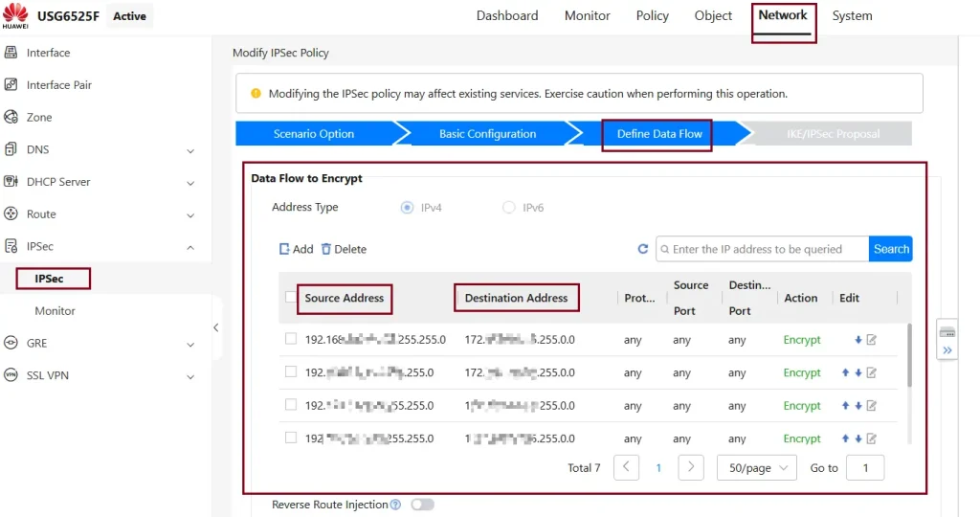This screenshot has width=980, height=517.
Task: Expand the GRE menu chevron
Action: [x=190, y=345]
